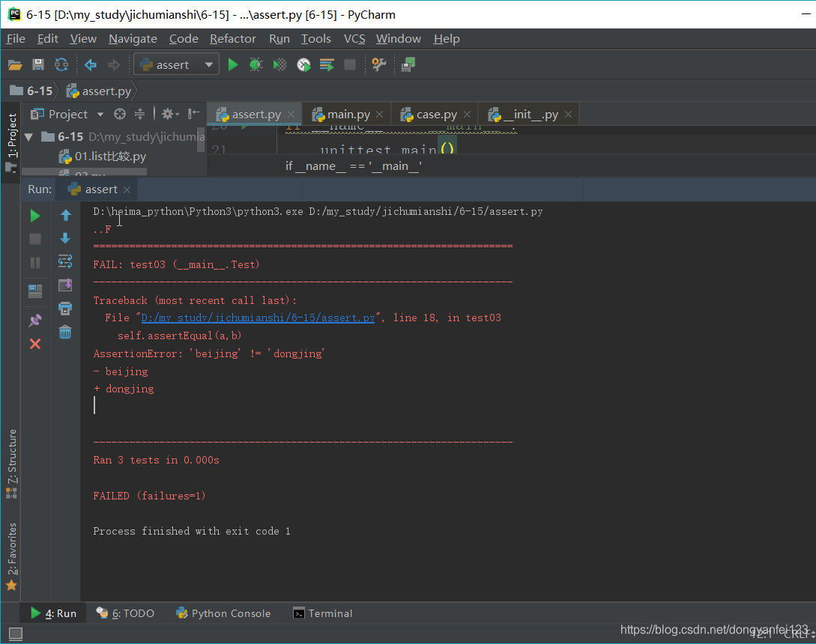The image size is (816, 644).
Task: Open the Terminal tool window
Action: coord(323,613)
